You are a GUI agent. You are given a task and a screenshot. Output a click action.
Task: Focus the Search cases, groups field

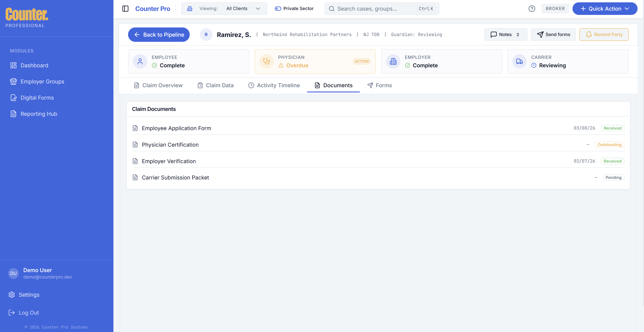click(x=375, y=8)
